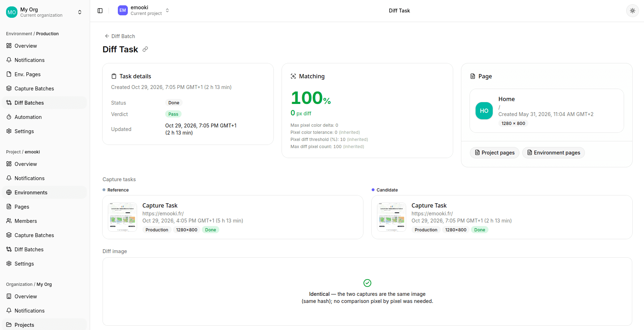Open the emooki project switcher
Viewport: 644px width, 330px height.
(143, 10)
